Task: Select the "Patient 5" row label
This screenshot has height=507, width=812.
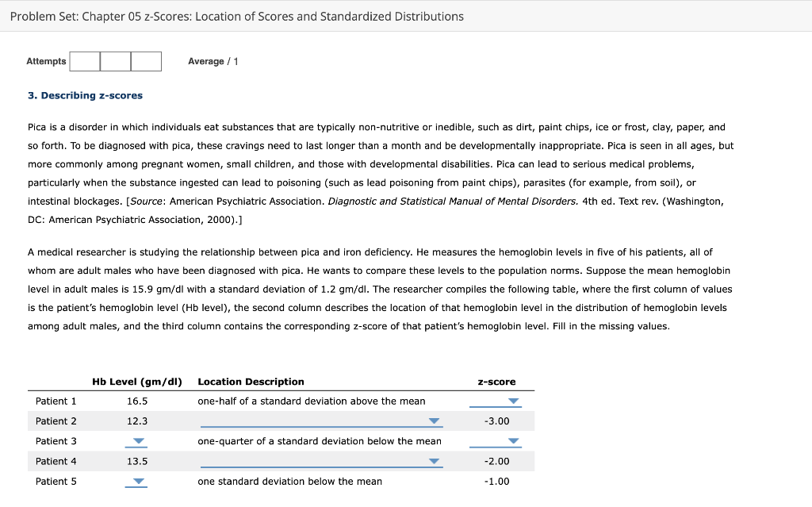Action: [x=56, y=481]
